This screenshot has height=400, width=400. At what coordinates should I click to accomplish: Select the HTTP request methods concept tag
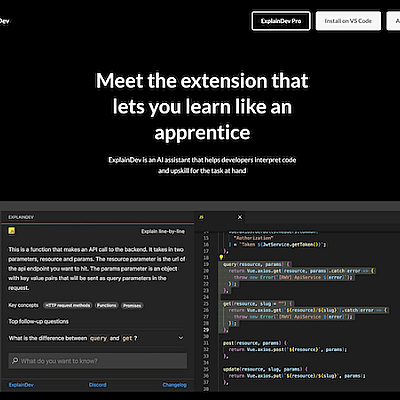[68, 305]
